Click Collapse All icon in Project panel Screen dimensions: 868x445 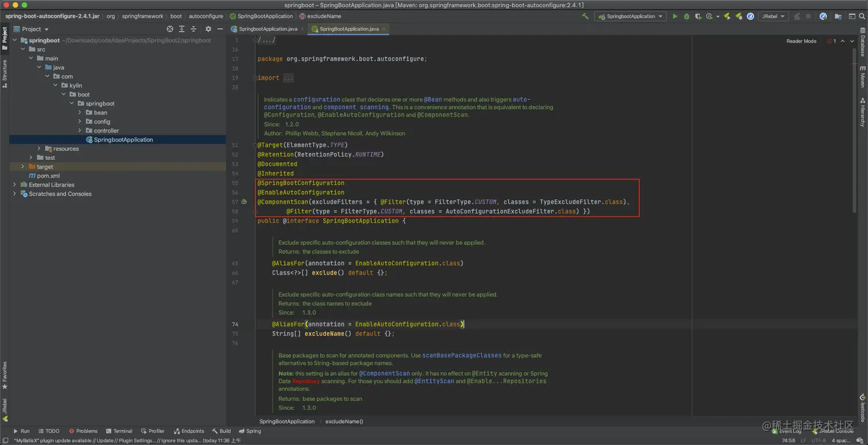(195, 29)
